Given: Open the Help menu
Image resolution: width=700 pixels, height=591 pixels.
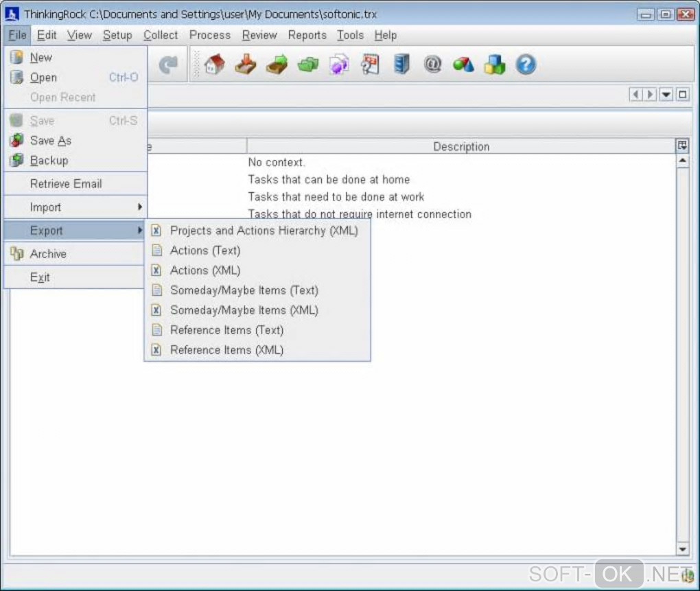Looking at the screenshot, I should click(386, 35).
